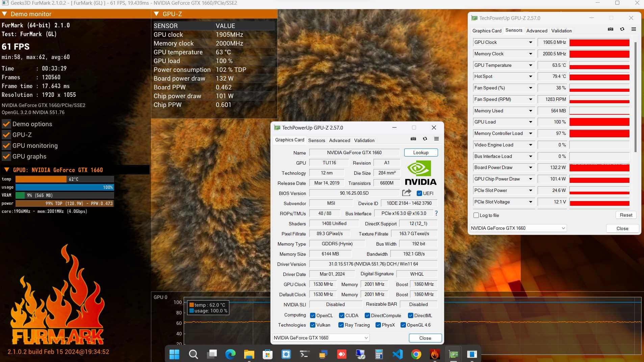Open the VirtualBox stacked windows icon on taskbar
The width and height of the screenshot is (644, 362).
(x=323, y=354)
